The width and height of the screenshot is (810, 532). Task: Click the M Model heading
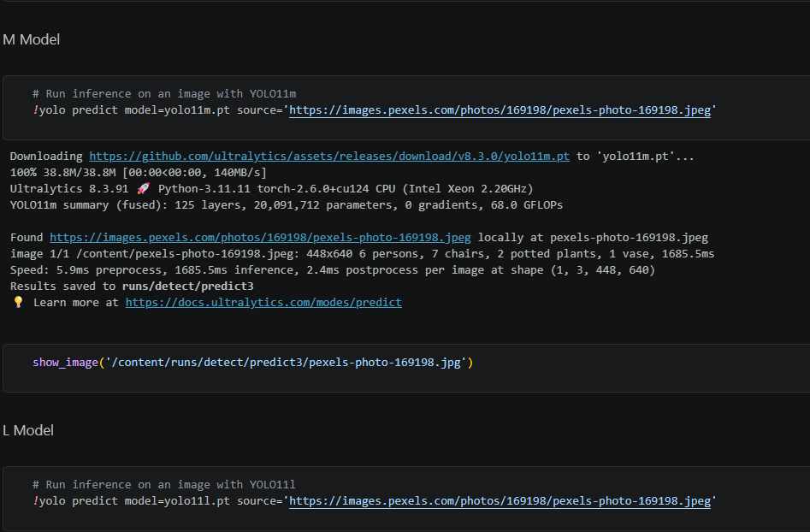point(32,39)
